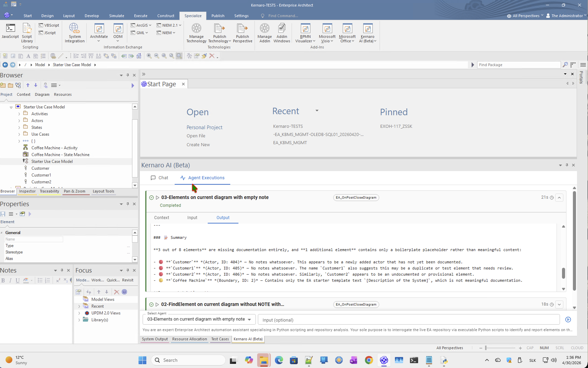Toggle bullet list in Notes toolbar
This screenshot has width=588, height=368.
[x=40, y=280]
